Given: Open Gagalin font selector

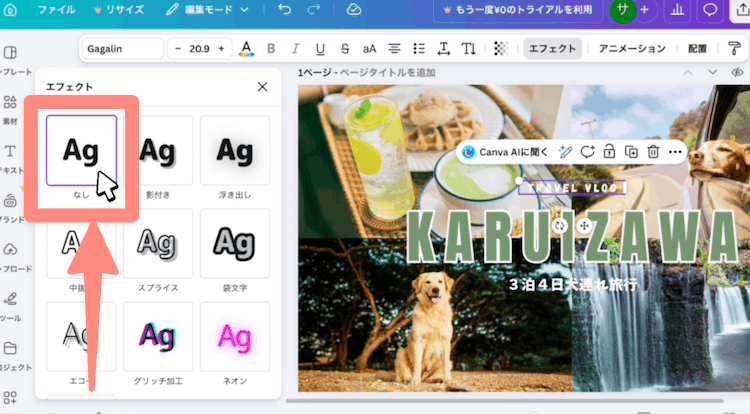Looking at the screenshot, I should [123, 49].
